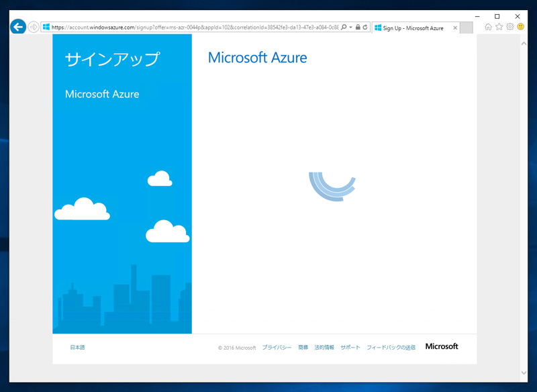Open the Tools gear icon
537x392 pixels.
click(x=510, y=27)
